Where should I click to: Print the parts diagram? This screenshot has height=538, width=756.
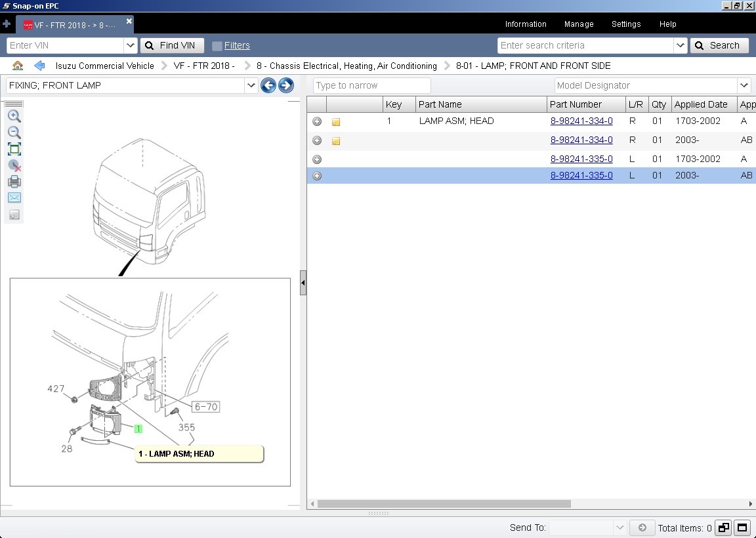[x=14, y=182]
